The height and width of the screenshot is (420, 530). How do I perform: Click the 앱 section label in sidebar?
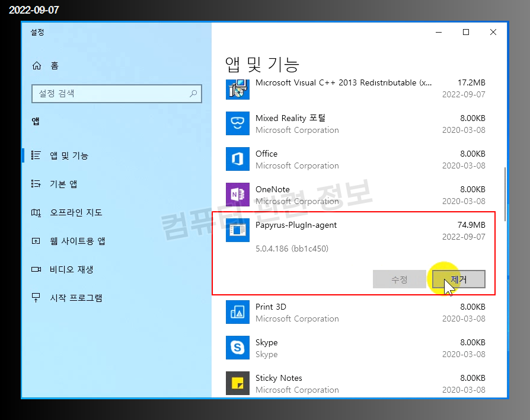(36, 121)
